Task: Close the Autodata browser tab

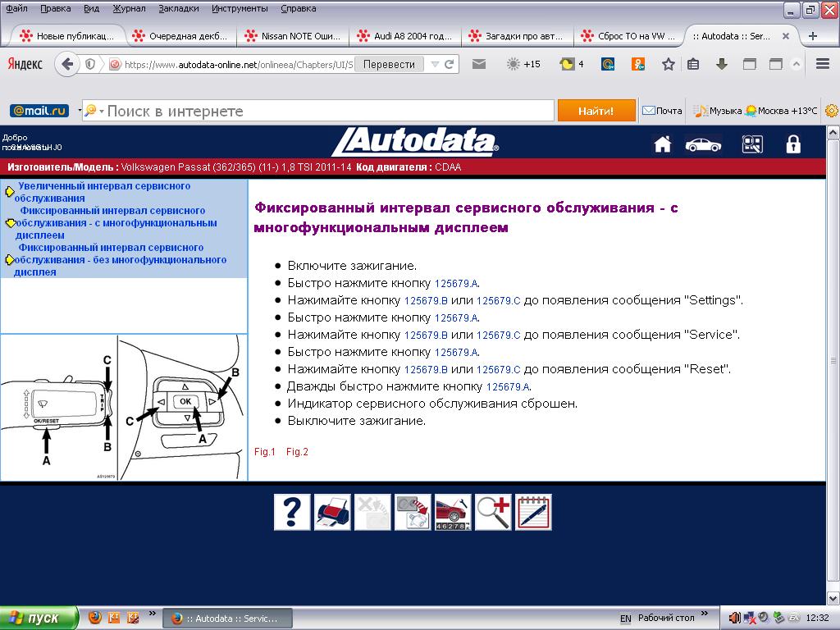Action: [786, 36]
